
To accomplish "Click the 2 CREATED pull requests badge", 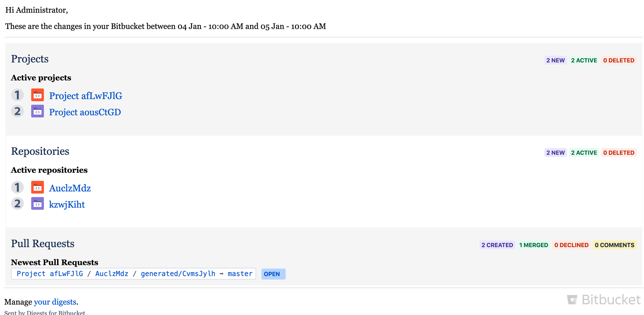I will pos(497,245).
